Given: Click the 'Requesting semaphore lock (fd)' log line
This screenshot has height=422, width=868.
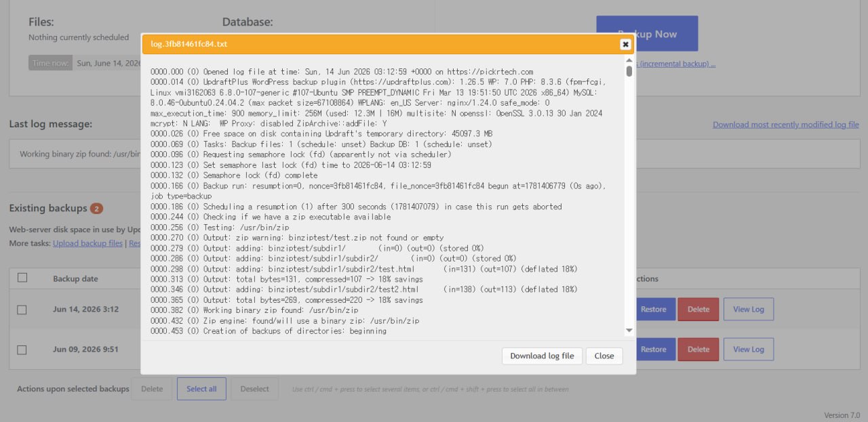Looking at the screenshot, I should click(x=300, y=154).
